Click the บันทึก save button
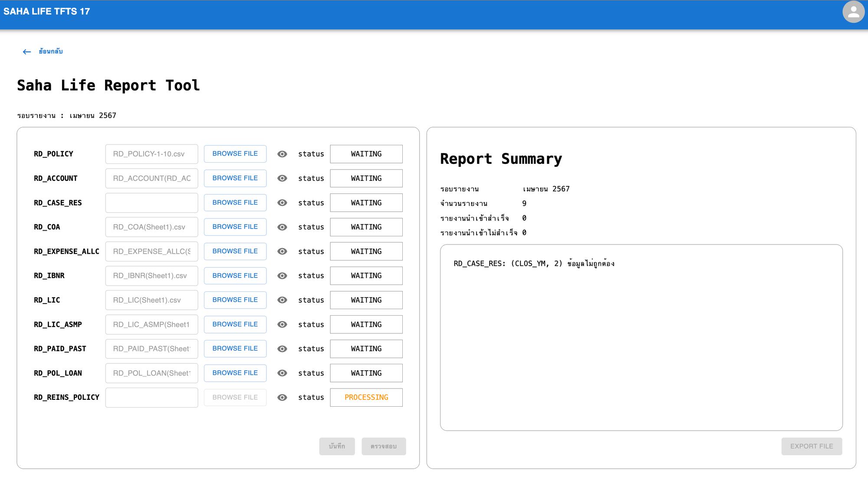The image size is (868, 480). [x=337, y=446]
